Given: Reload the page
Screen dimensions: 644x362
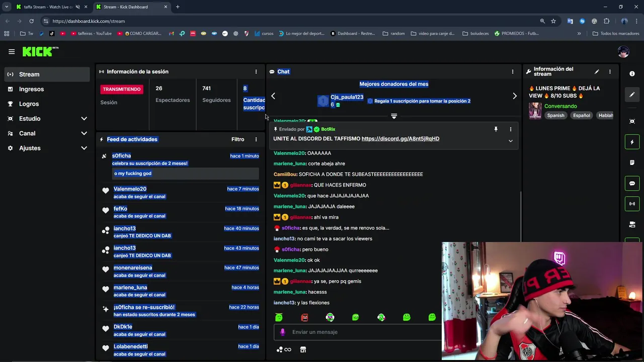Looking at the screenshot, I should coord(31,21).
